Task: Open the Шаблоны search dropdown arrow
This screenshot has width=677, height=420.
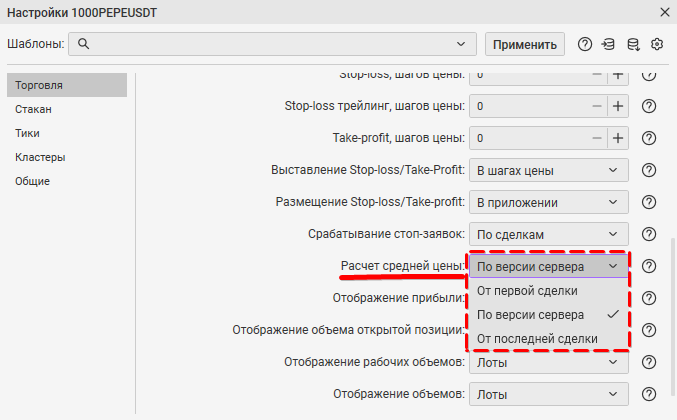Action: pos(460,44)
